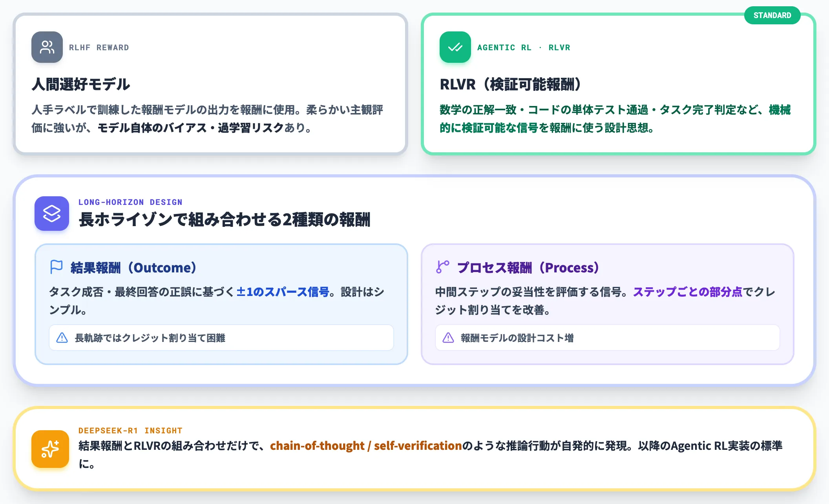
Task: Click the orange sparkles icon on the DeepSeek card
Action: click(x=50, y=449)
